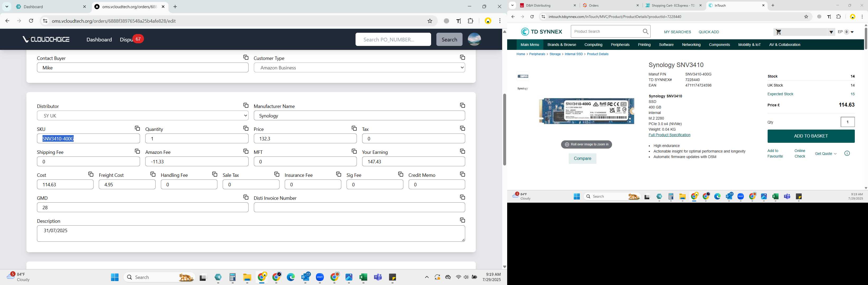Open the Computing menu
Viewport: 868px width, 285px height.
(593, 45)
